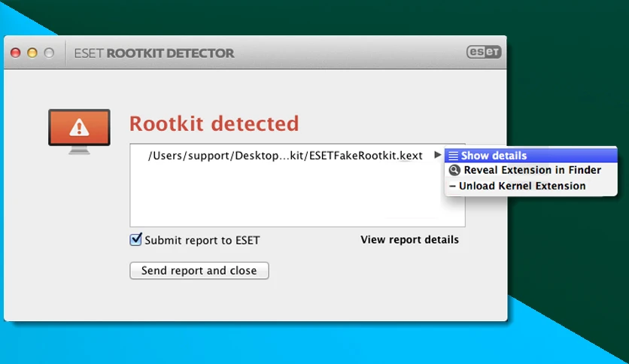Click the magnifier icon beside Reveal Extension
This screenshot has width=629, height=364.
(x=454, y=170)
